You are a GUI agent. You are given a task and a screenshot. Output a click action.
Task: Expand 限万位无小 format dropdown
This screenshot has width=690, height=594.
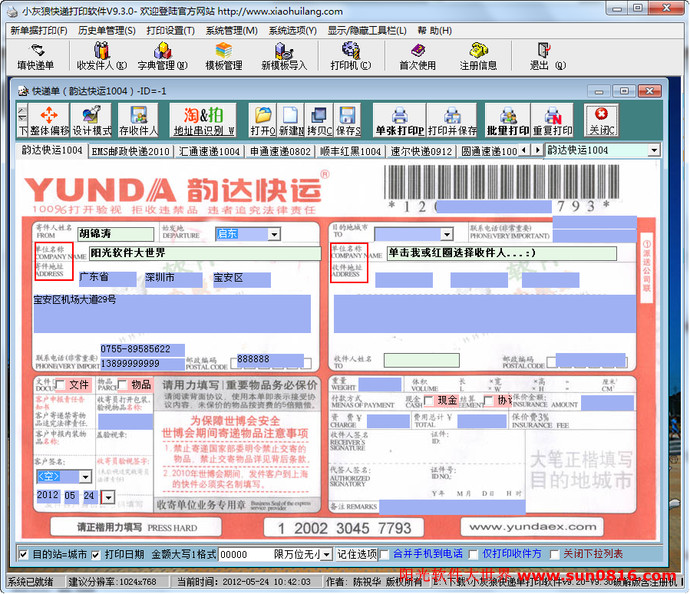point(327,555)
